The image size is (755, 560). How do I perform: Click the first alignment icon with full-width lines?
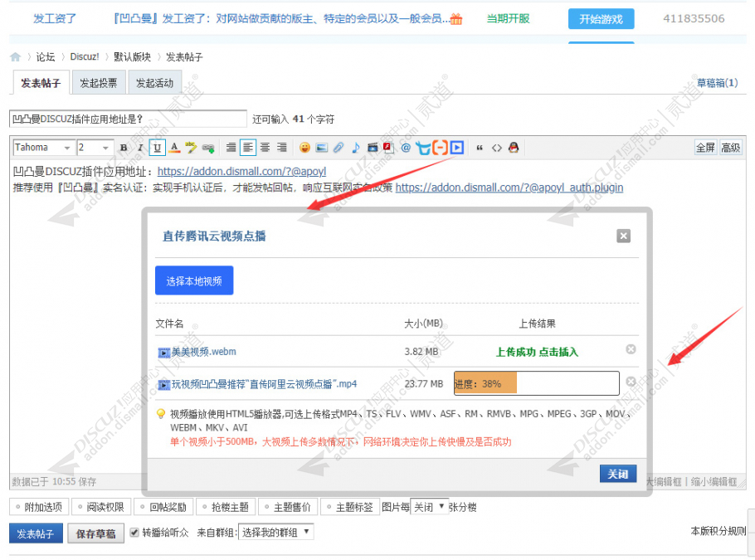(231, 148)
